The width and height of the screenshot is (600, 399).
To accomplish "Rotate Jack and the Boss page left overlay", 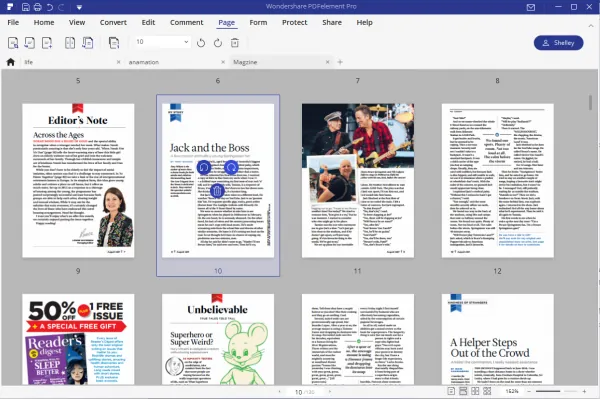I will click(204, 168).
